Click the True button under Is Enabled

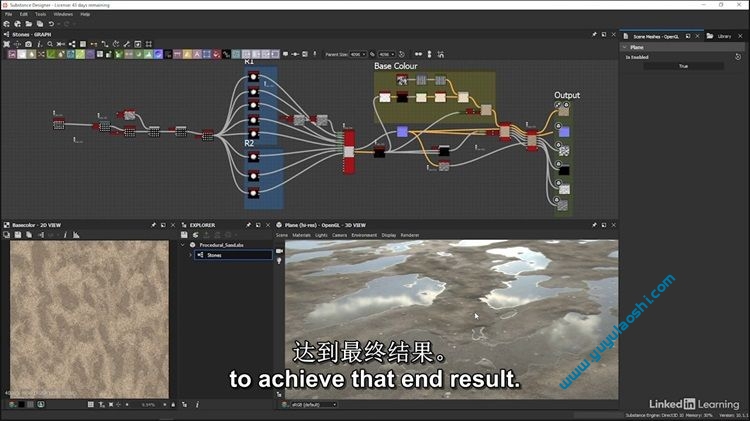(x=684, y=66)
